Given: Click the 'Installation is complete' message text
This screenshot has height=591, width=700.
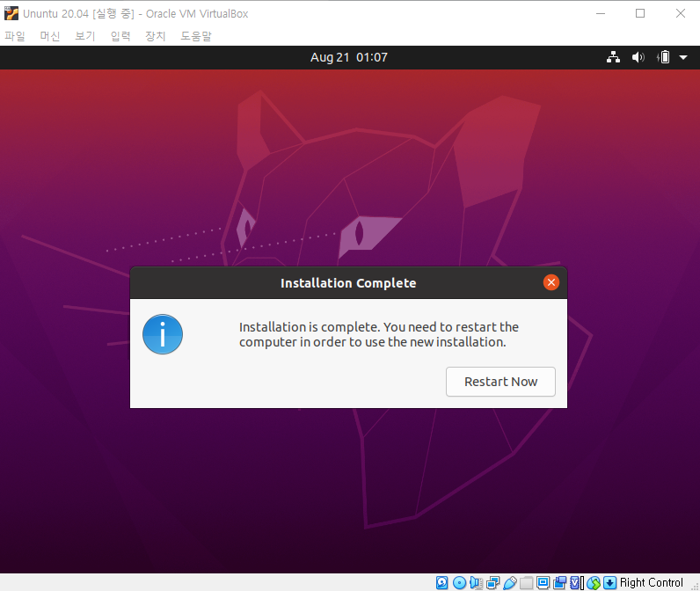Looking at the screenshot, I should [378, 334].
